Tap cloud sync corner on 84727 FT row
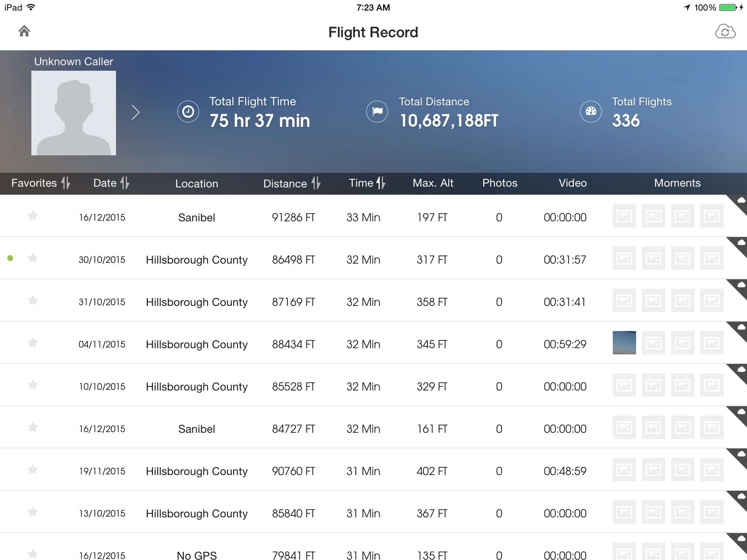Viewport: 747px width, 560px height. coord(740,413)
